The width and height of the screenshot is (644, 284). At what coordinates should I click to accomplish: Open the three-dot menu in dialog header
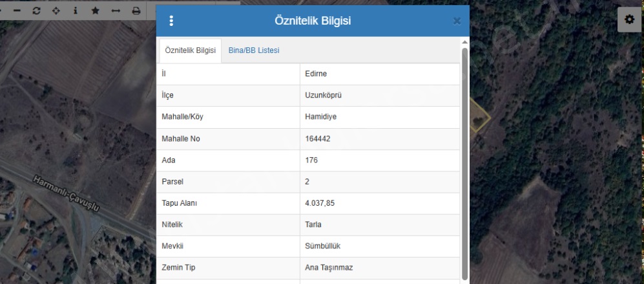(171, 21)
